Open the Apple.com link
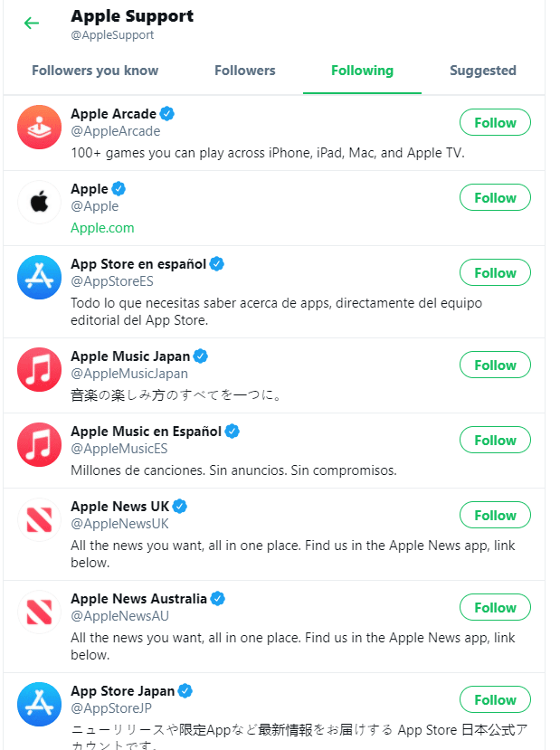Viewport: 560px width, 750px height. (102, 228)
